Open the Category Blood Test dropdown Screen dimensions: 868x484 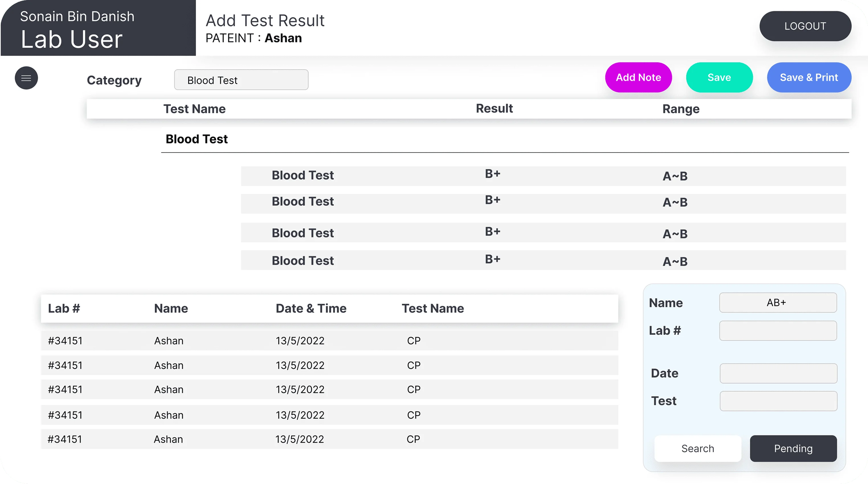(x=241, y=80)
